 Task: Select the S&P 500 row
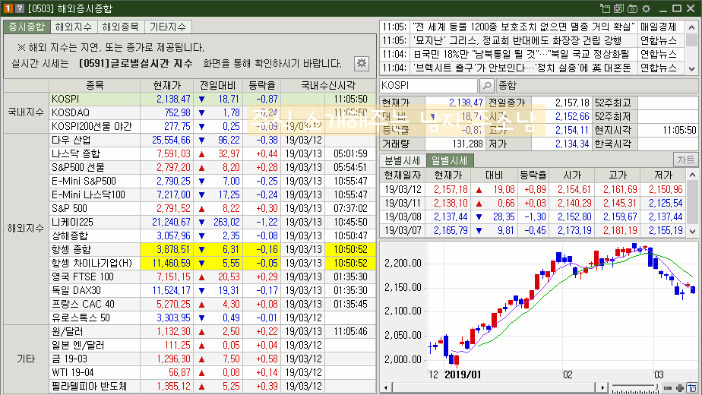(212, 208)
